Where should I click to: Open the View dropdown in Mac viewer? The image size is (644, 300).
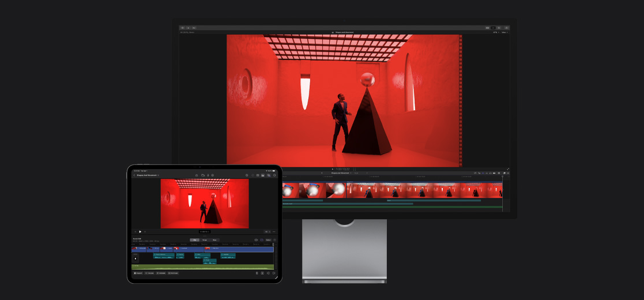pyautogui.click(x=504, y=32)
